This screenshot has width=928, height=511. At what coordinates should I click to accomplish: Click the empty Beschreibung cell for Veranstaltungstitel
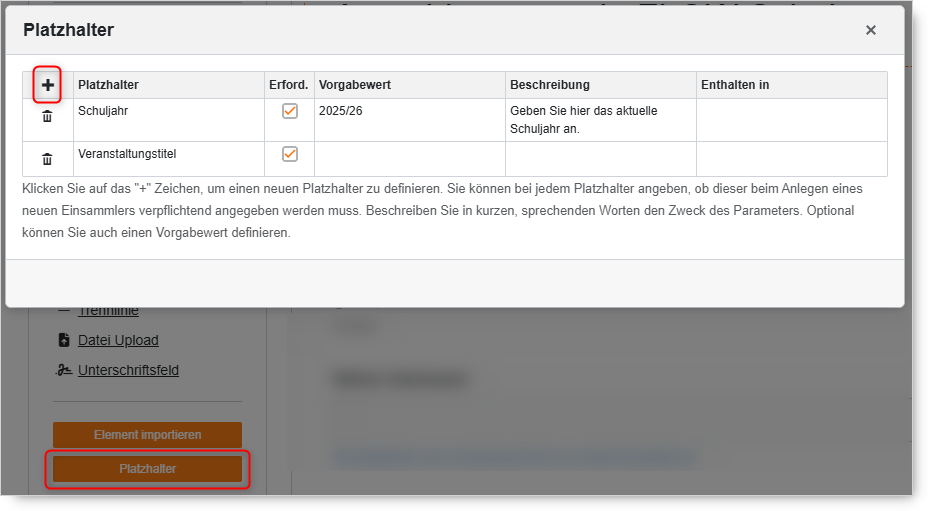pos(600,159)
